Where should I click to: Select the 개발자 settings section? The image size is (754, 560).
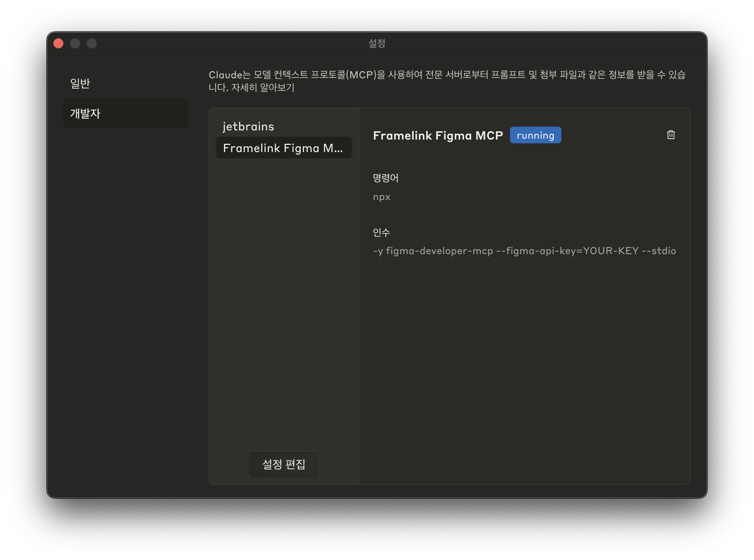click(126, 113)
